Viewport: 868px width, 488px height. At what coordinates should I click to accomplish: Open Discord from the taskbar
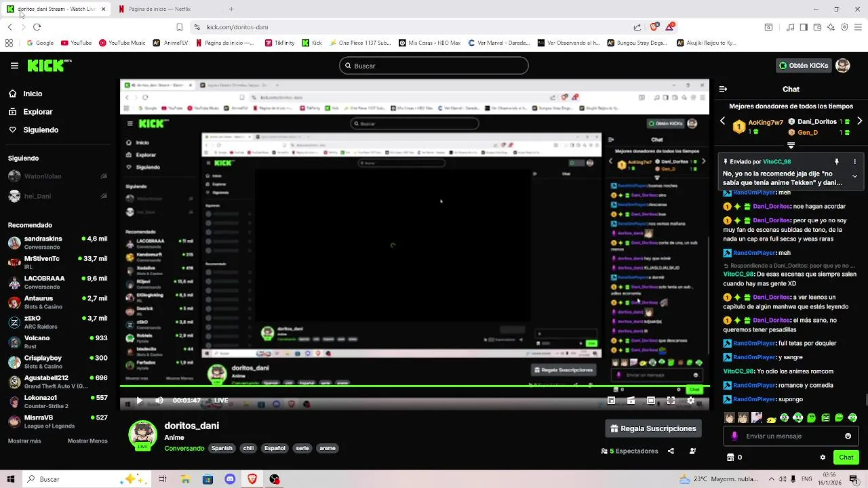pos(230,479)
